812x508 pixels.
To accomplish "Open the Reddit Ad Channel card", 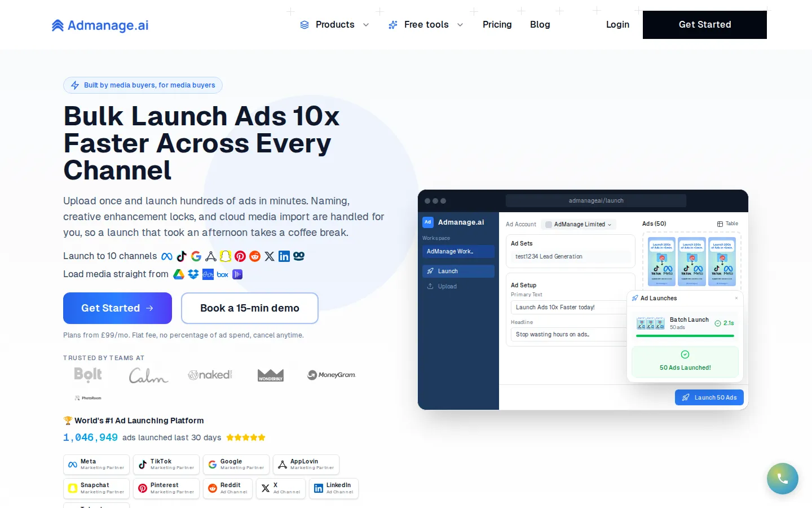I will click(228, 488).
